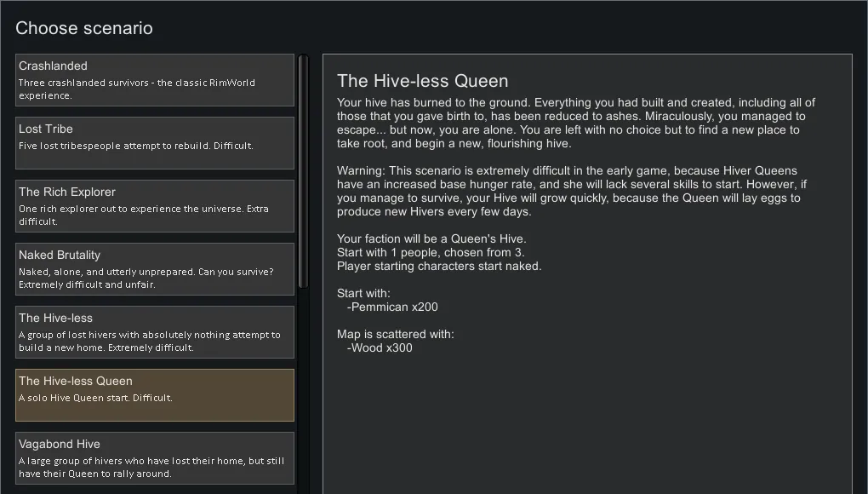Image resolution: width=868 pixels, height=494 pixels.
Task: Click the Queen's Hive faction line
Action: (431, 238)
